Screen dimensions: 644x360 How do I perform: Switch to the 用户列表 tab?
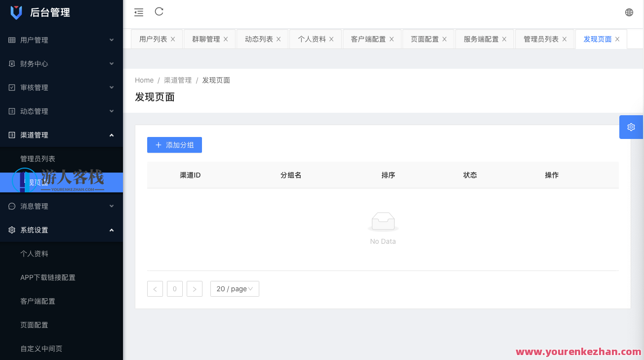click(x=153, y=39)
